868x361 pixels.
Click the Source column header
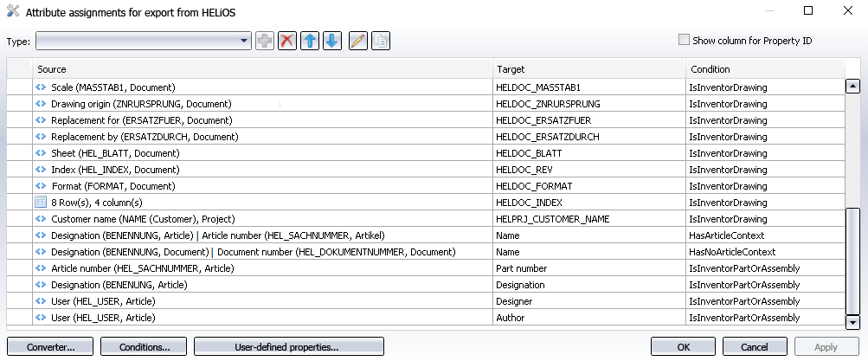click(x=263, y=69)
